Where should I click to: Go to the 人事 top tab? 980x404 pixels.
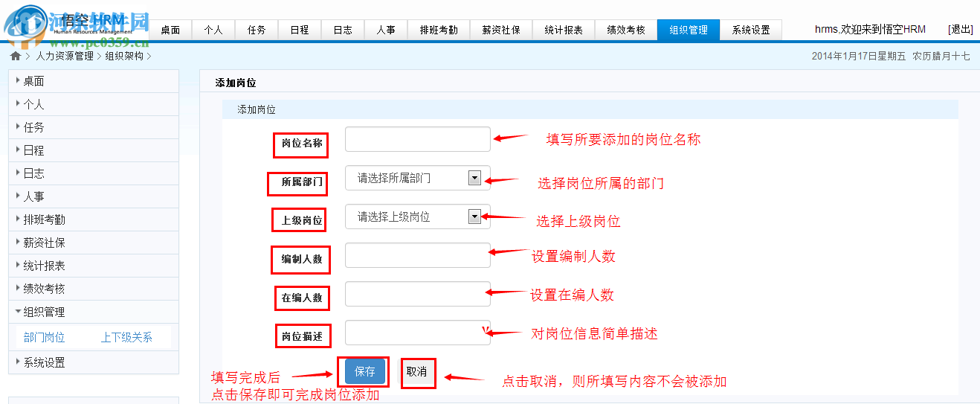[x=386, y=30]
